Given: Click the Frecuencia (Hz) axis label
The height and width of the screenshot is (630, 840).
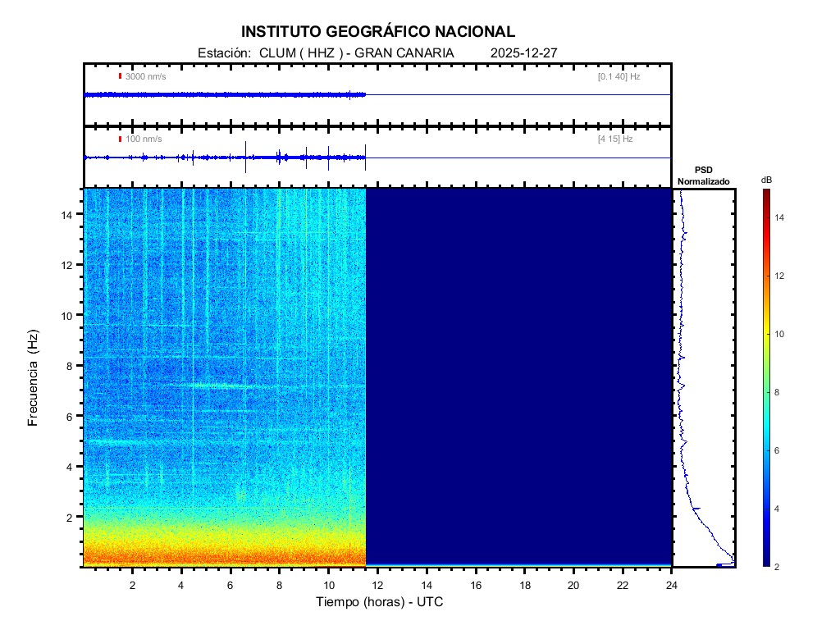Looking at the screenshot, I should (x=34, y=377).
